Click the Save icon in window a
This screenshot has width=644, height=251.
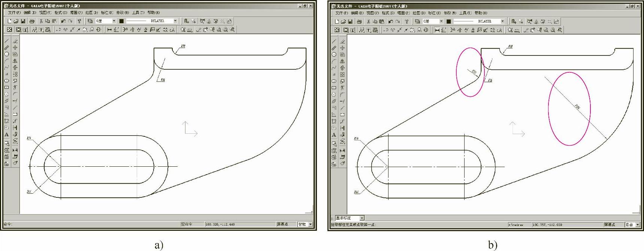pos(23,21)
